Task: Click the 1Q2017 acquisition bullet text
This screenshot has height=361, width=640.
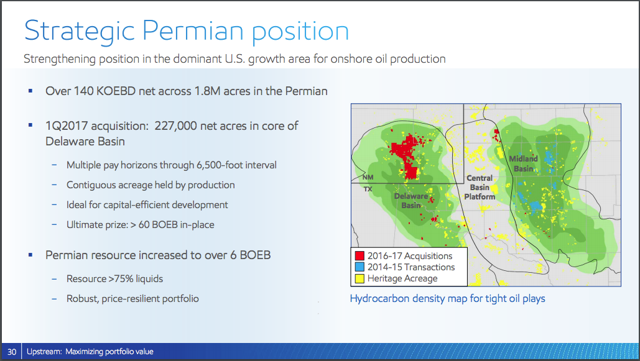Action: coord(172,133)
